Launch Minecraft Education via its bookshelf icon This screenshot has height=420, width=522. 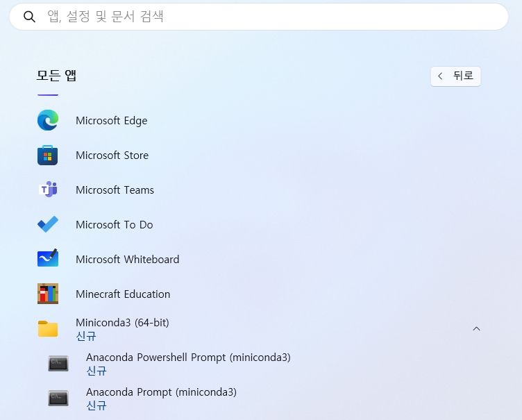click(x=48, y=294)
